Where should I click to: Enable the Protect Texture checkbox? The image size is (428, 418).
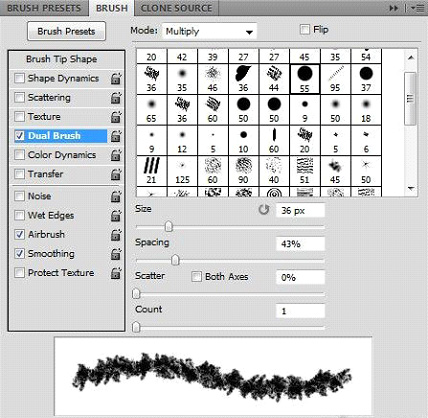pyautogui.click(x=19, y=273)
